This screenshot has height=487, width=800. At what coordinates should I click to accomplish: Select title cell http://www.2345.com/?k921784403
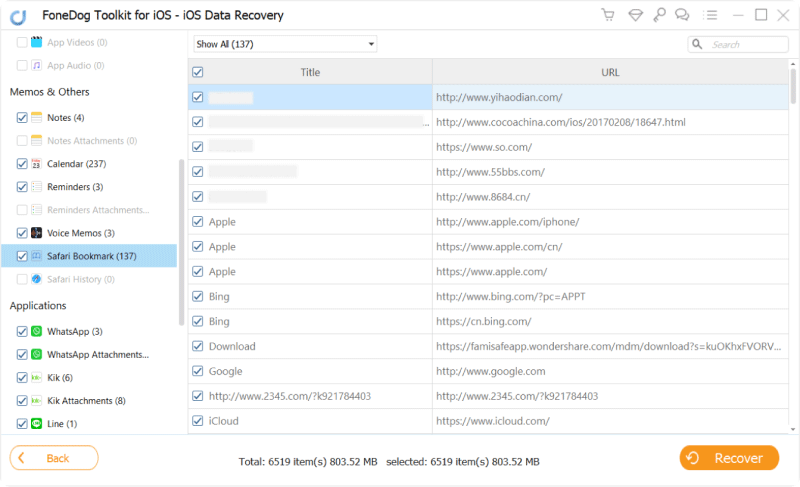pos(310,396)
